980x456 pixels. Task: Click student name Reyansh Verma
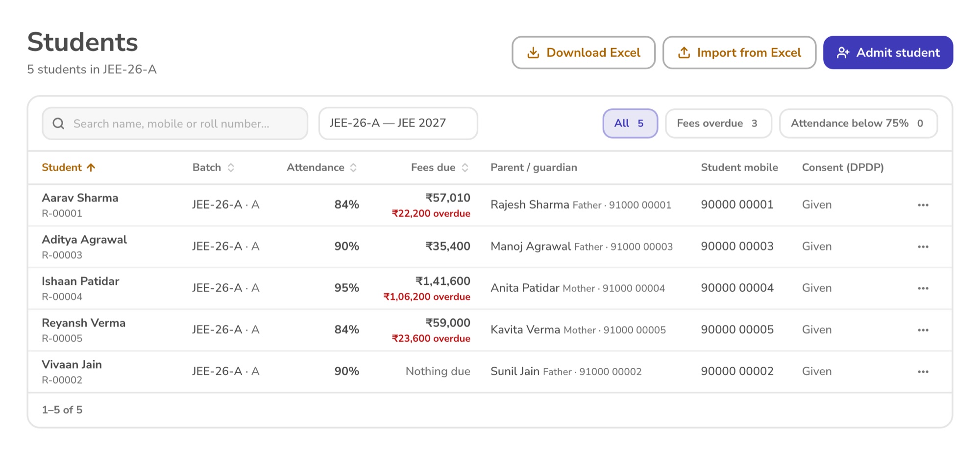coord(84,323)
